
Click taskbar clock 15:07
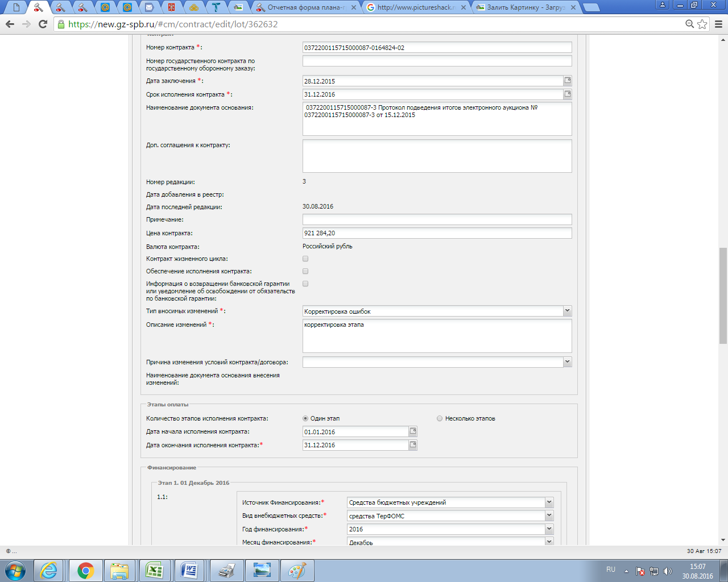[697, 567]
